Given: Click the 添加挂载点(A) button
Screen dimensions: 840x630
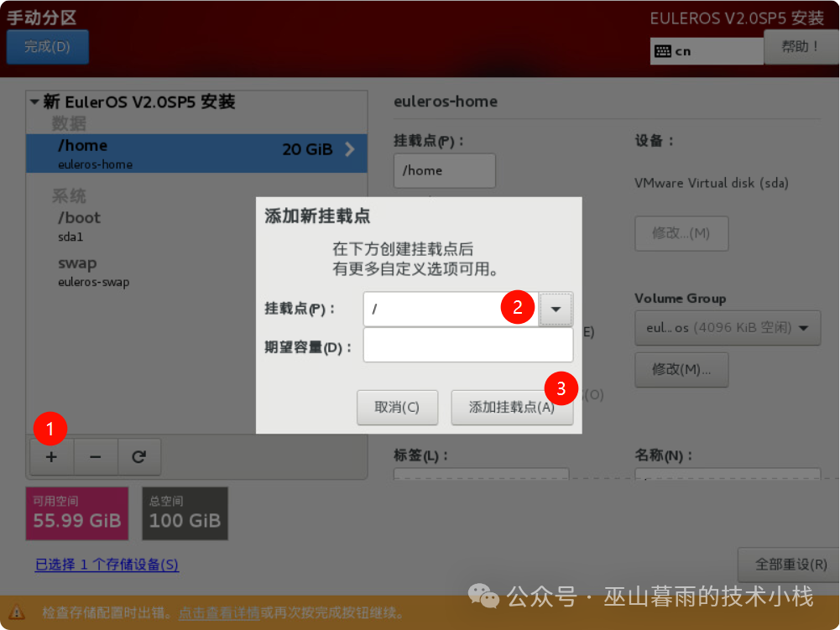Looking at the screenshot, I should (x=512, y=408).
